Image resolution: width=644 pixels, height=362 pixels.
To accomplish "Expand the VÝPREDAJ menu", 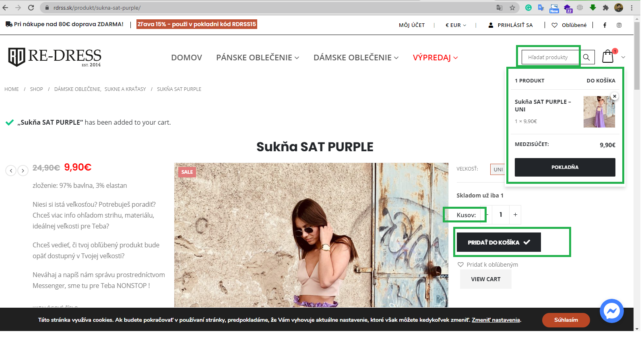I will pyautogui.click(x=436, y=58).
